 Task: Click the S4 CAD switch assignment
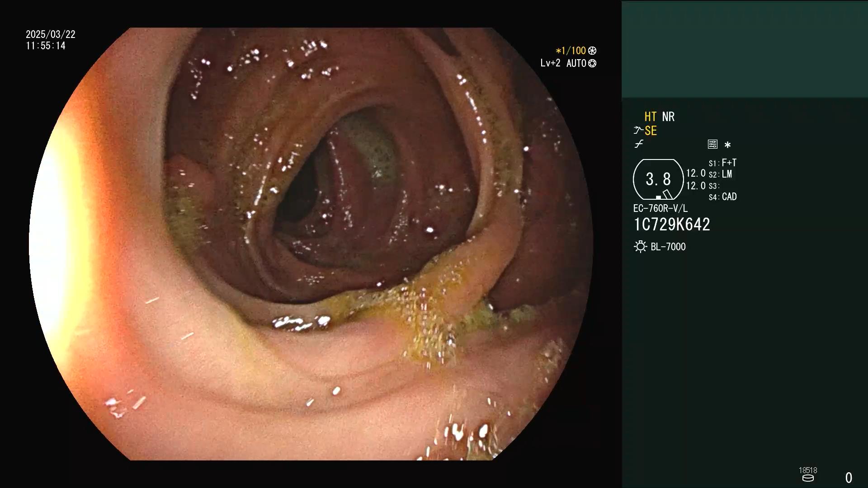point(722,197)
